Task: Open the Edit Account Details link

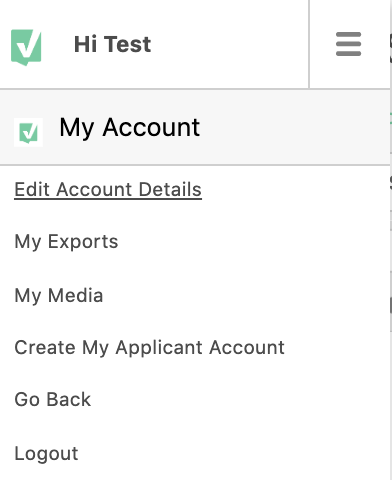Action: pos(108,190)
